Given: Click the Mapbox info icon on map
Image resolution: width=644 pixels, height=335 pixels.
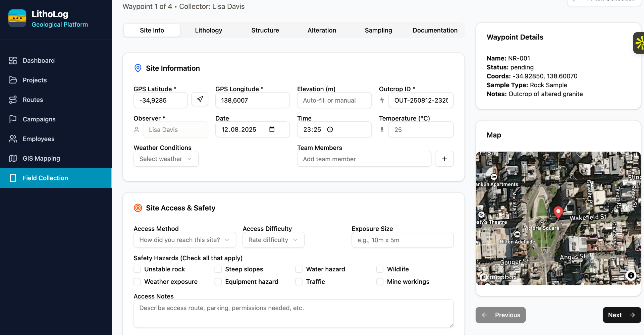Looking at the screenshot, I should point(631,275).
